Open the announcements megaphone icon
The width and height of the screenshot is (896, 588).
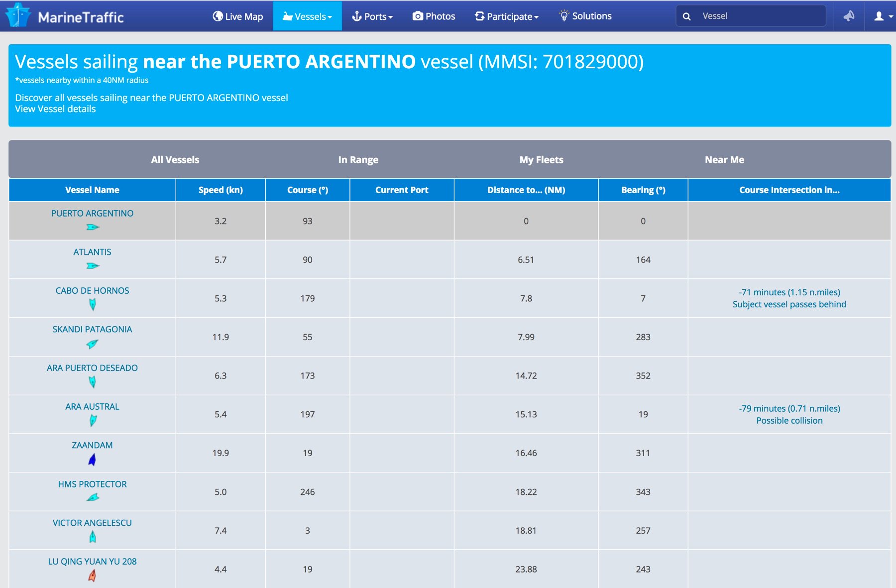click(849, 16)
